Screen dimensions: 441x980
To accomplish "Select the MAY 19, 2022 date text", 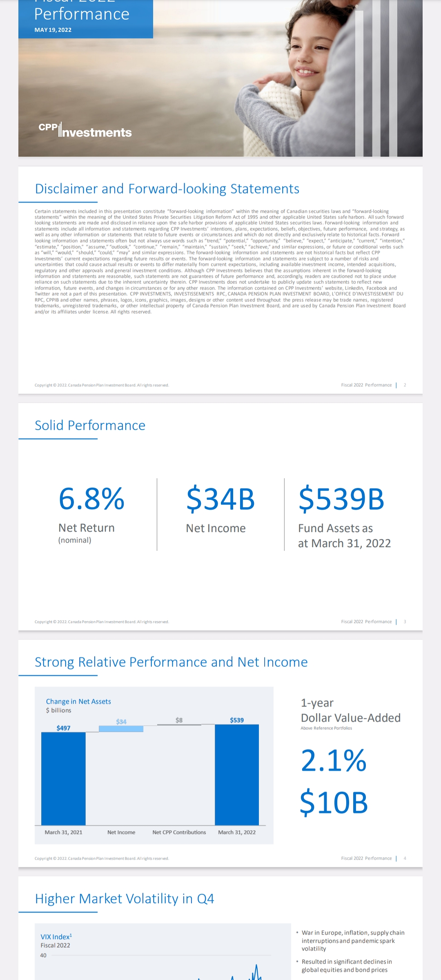I will [53, 30].
